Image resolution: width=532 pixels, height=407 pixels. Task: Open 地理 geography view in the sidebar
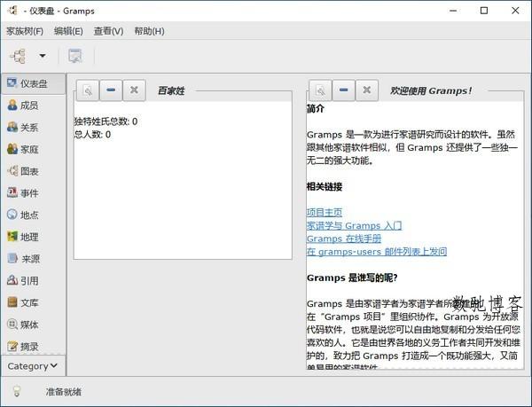click(x=33, y=237)
